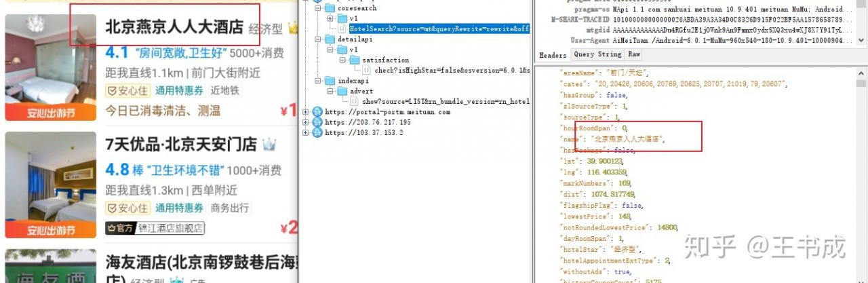Click the 通用特惠券 tag on 北京燕京人人大酒店
The width and height of the screenshot is (868, 283).
(x=179, y=90)
